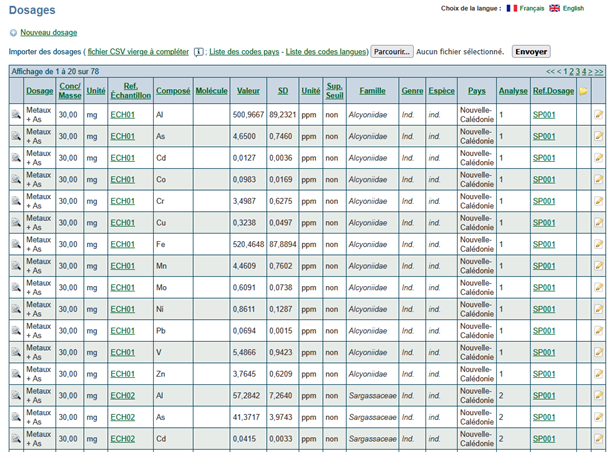Open the CSV info icon

coord(199,52)
